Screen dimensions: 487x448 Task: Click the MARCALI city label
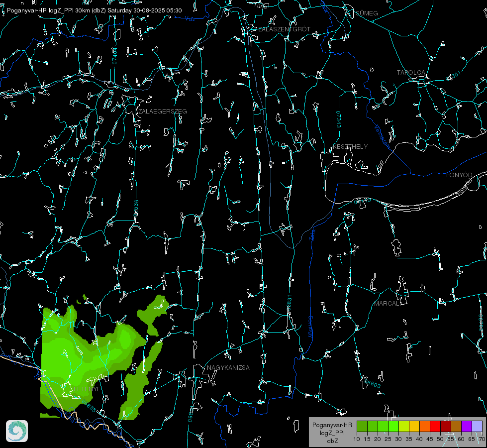pos(387,304)
